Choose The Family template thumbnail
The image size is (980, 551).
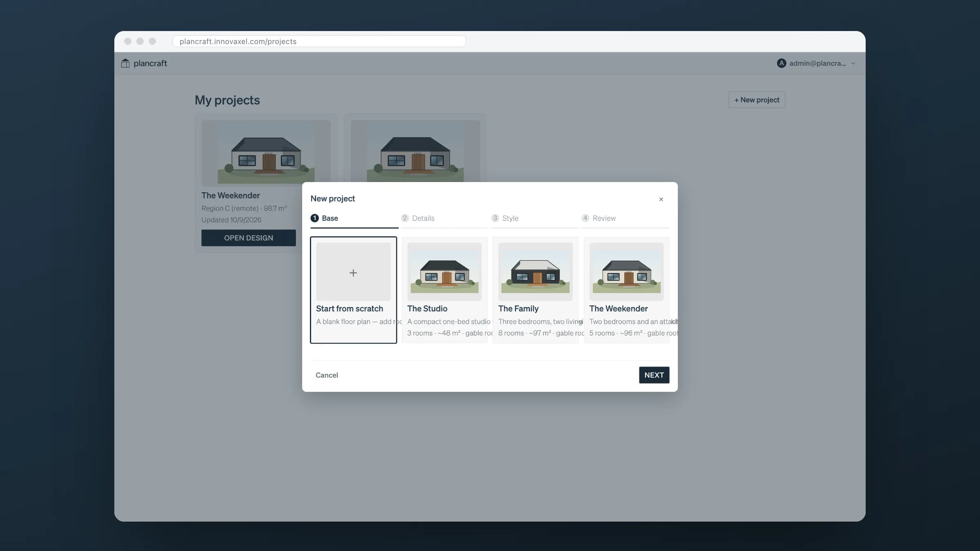coord(535,272)
